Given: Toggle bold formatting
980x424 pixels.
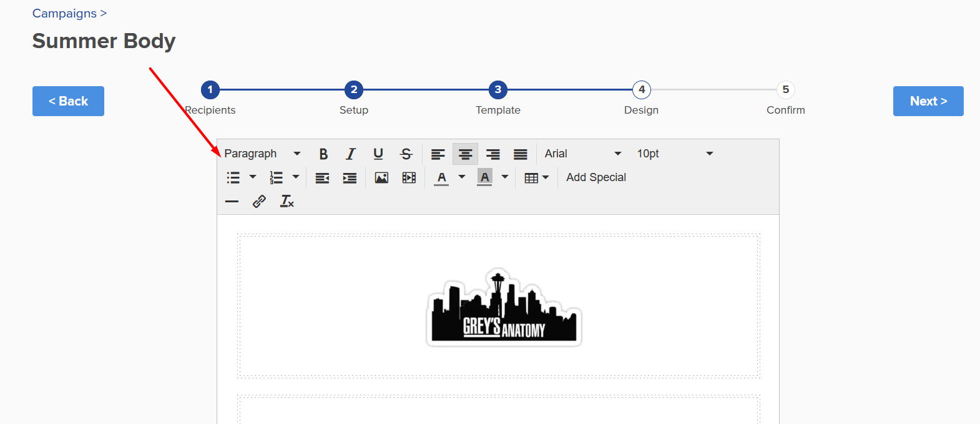Looking at the screenshot, I should click(x=323, y=154).
